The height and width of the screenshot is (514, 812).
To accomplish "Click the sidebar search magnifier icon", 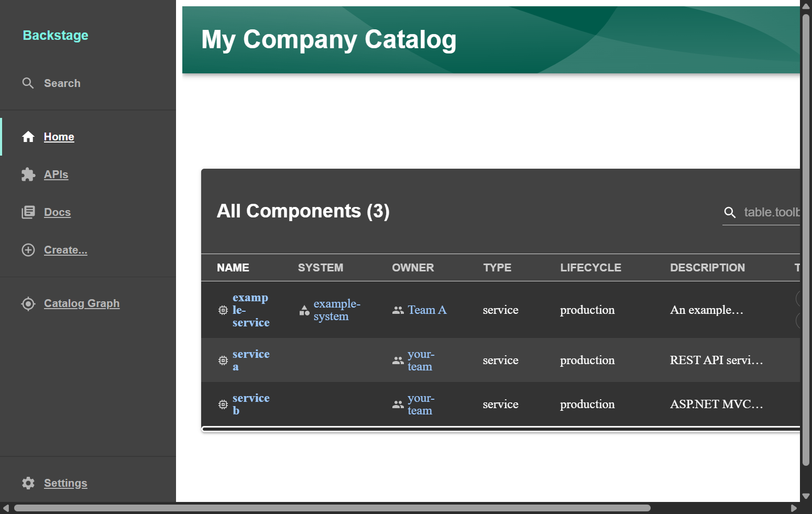I will (28, 83).
